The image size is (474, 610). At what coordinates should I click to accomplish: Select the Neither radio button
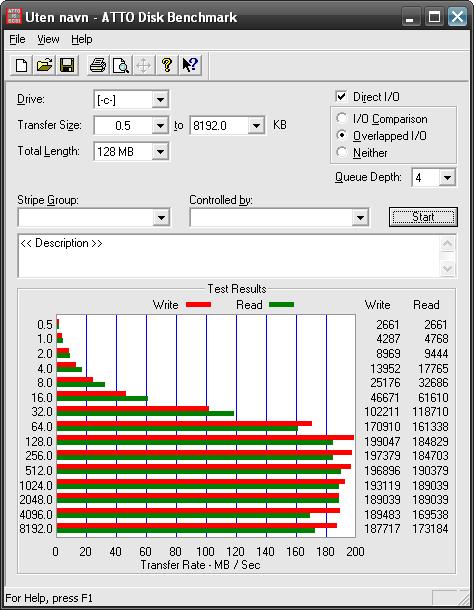tap(341, 152)
